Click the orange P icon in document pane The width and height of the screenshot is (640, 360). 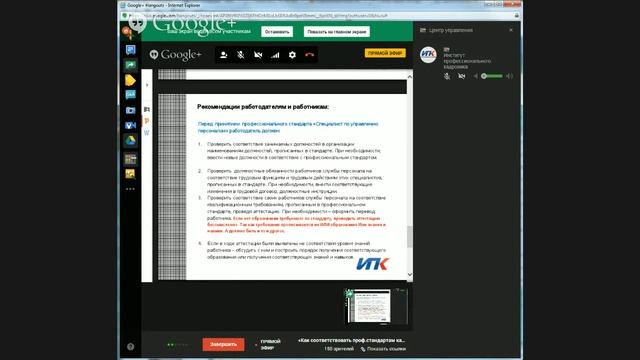coord(147,121)
